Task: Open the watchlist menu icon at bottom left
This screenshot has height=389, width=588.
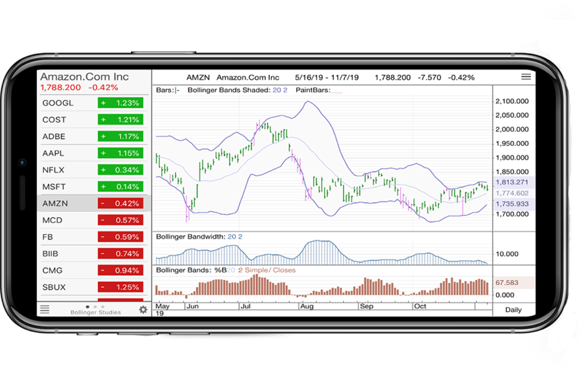Action: [45, 309]
